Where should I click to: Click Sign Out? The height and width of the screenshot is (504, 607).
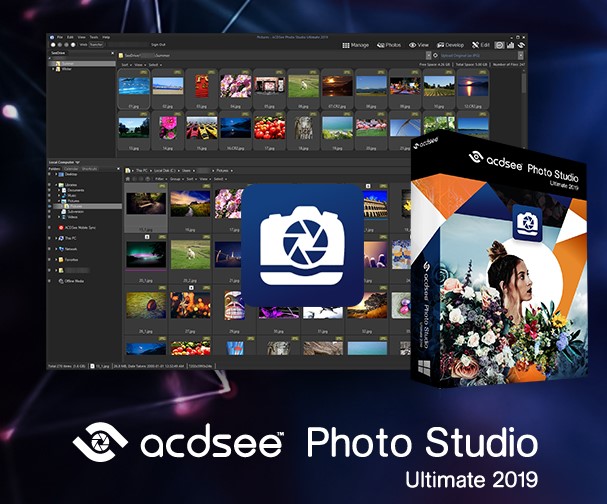(158, 45)
